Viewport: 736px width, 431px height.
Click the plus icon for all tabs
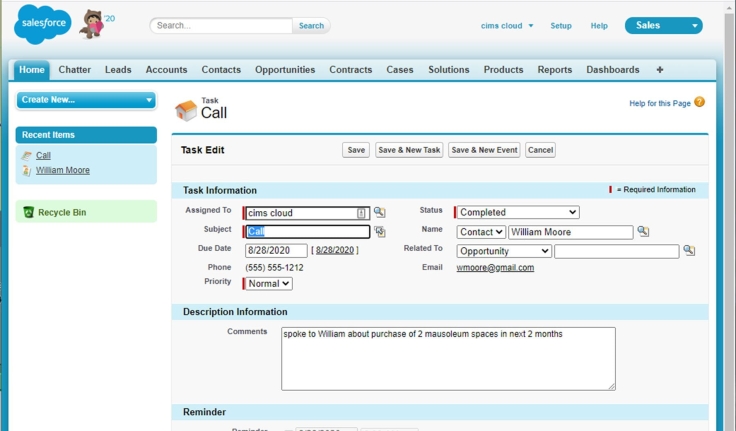click(x=659, y=70)
